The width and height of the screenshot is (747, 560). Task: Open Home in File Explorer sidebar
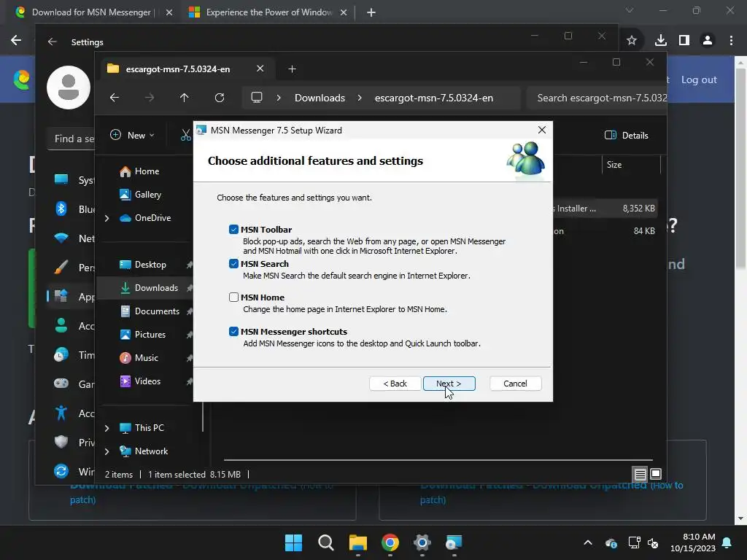tap(147, 171)
